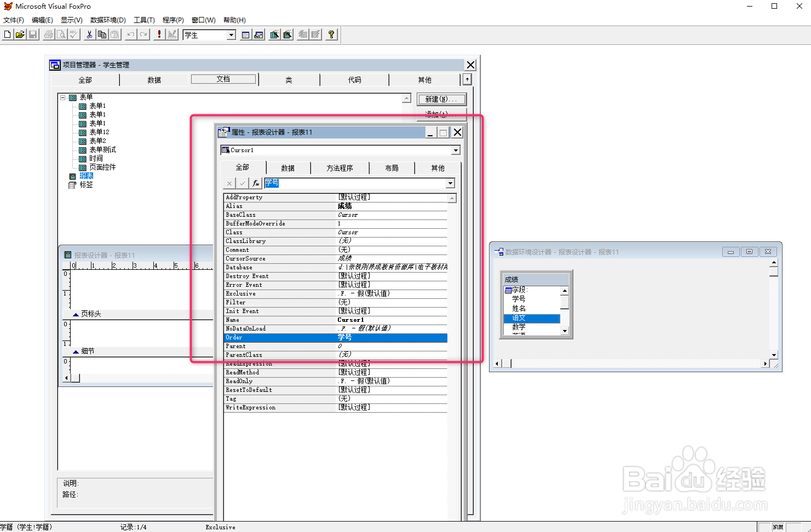
Task: Open the 工具(T) menu
Action: coord(144,20)
